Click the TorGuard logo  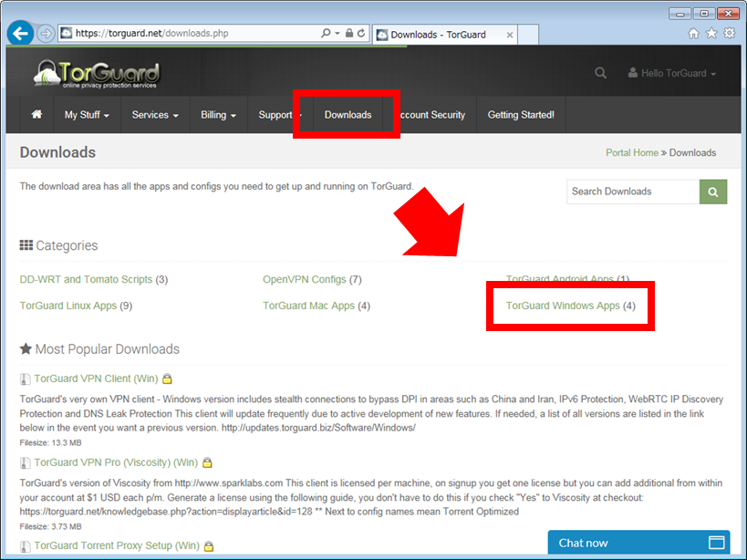97,74
